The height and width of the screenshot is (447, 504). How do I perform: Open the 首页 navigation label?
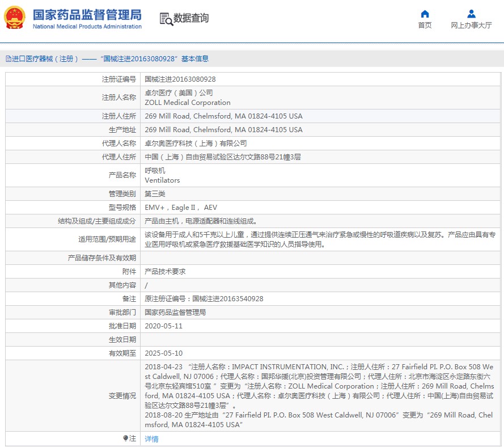click(425, 26)
